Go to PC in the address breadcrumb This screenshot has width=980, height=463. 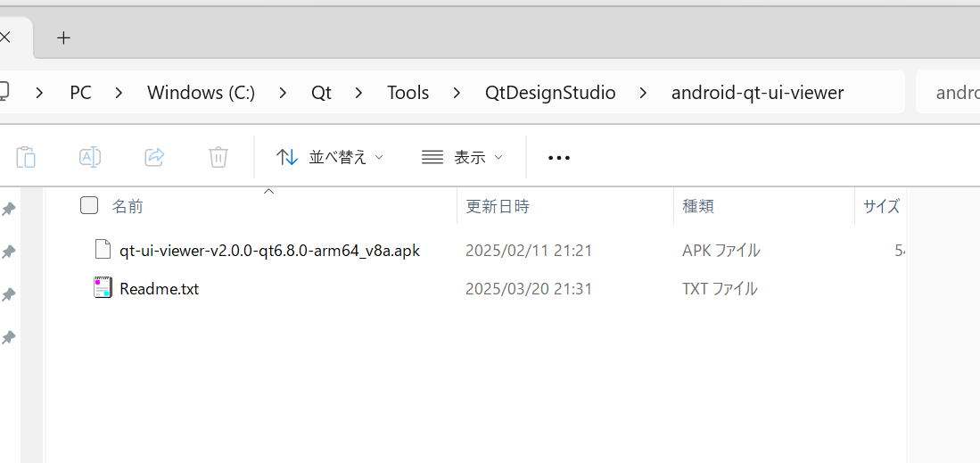pos(80,93)
